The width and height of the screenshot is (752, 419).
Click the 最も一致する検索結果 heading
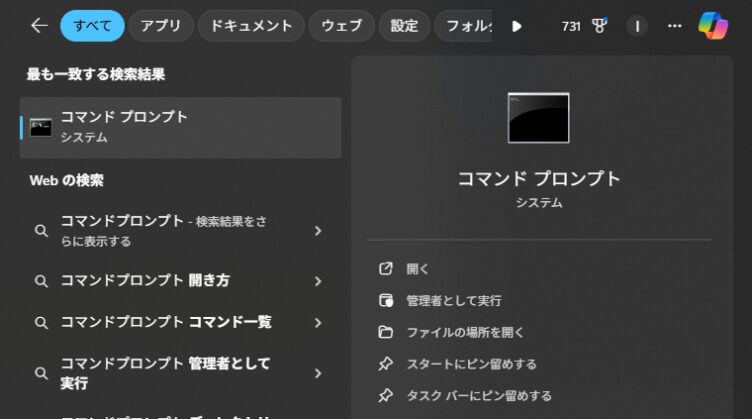point(96,74)
